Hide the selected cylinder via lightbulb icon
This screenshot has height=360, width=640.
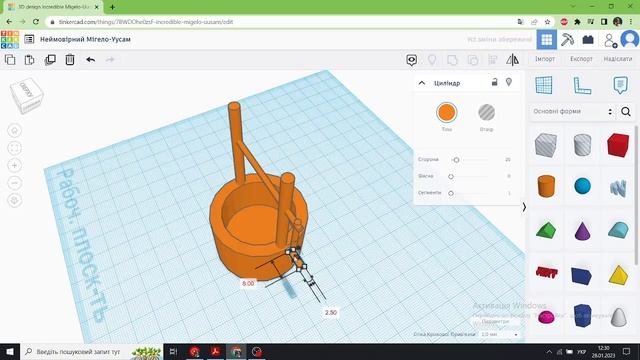509,82
